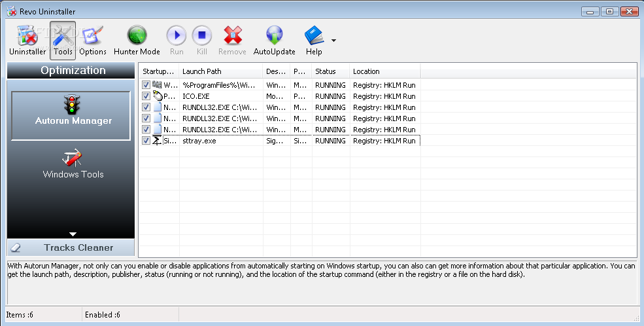Close the Revo Uninstaller window
The width and height of the screenshot is (644, 326).
click(629, 12)
